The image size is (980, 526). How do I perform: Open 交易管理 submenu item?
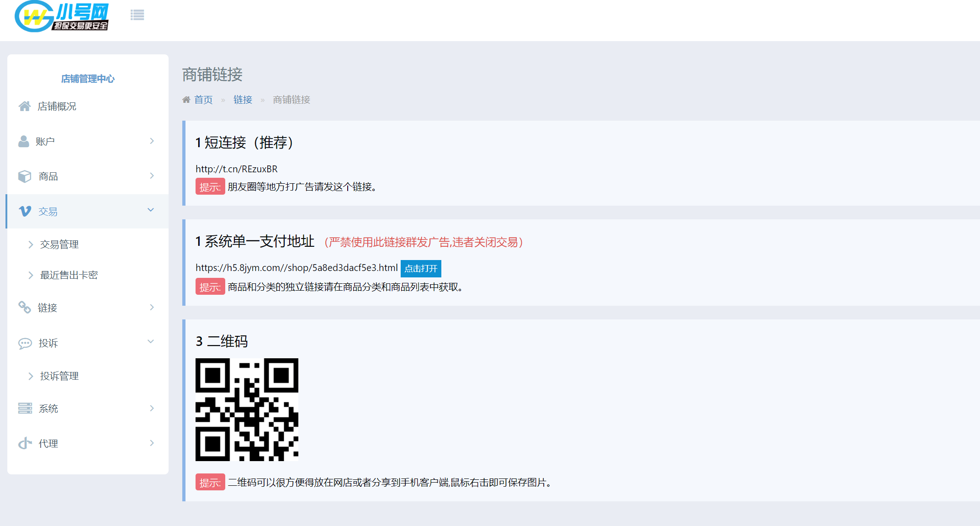pos(59,244)
